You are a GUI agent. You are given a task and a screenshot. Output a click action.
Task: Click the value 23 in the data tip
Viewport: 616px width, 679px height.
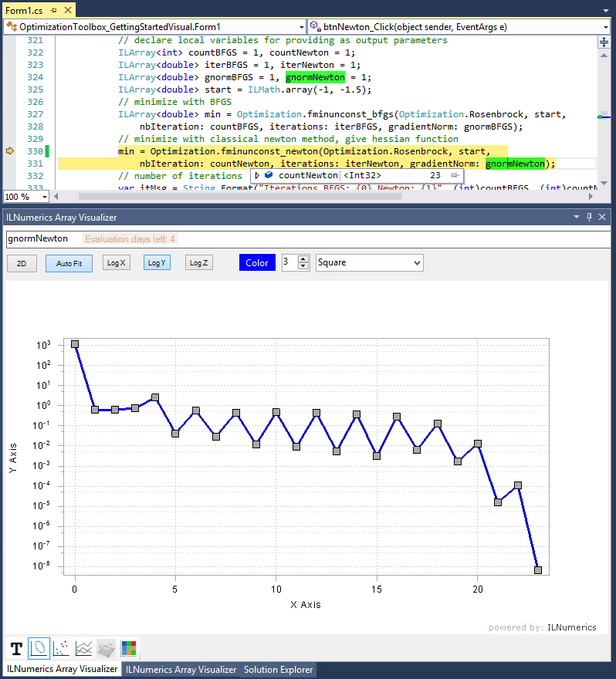435,175
